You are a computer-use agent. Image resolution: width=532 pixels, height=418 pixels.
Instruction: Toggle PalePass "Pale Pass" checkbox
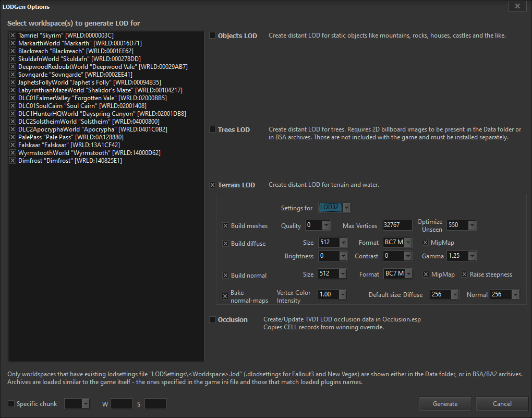(x=13, y=137)
